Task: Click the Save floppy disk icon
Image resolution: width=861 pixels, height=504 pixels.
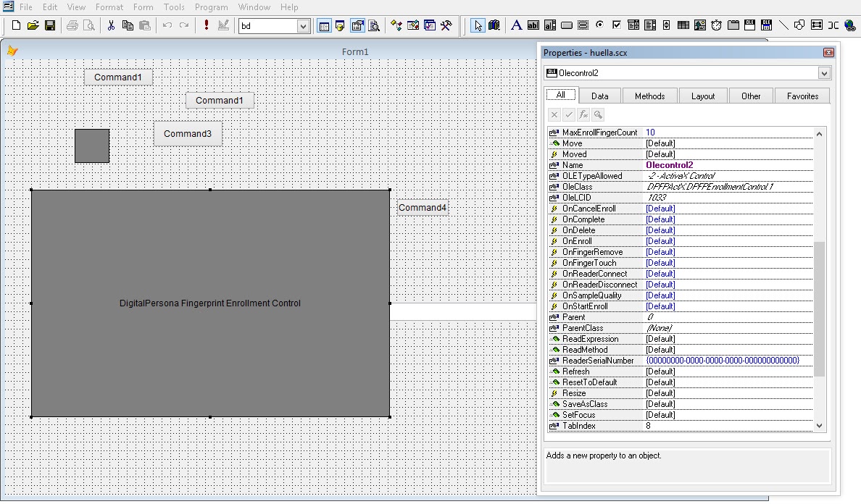Action: (x=50, y=25)
